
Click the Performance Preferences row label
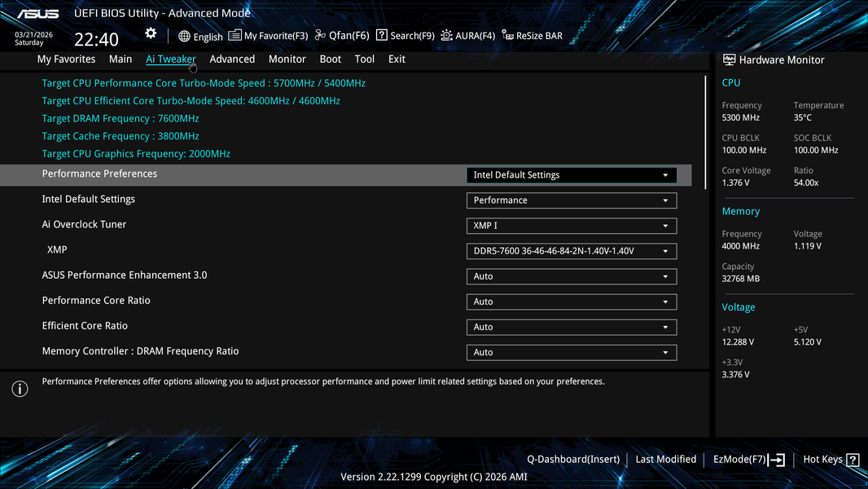[99, 174]
